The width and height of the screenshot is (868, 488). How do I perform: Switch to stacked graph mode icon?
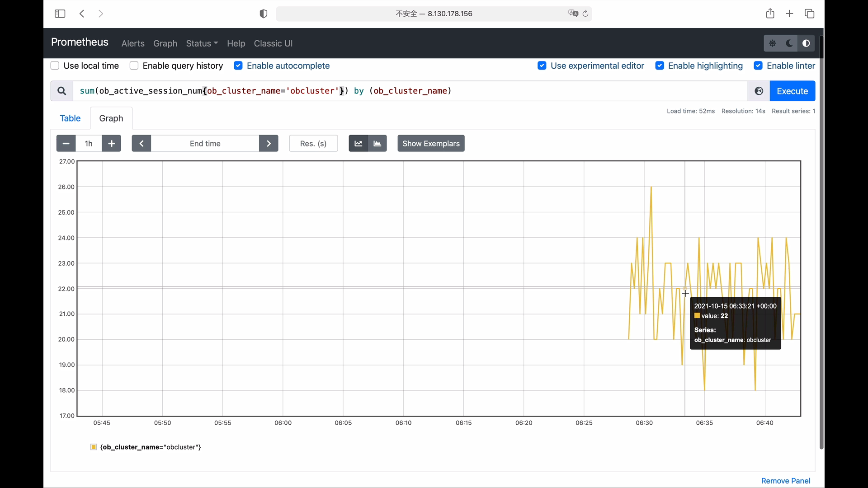[x=377, y=143]
